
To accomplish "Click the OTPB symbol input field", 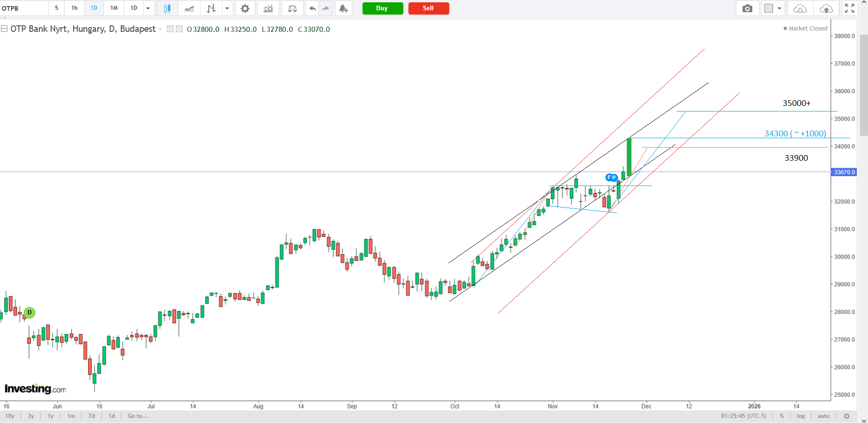I will [x=23, y=8].
